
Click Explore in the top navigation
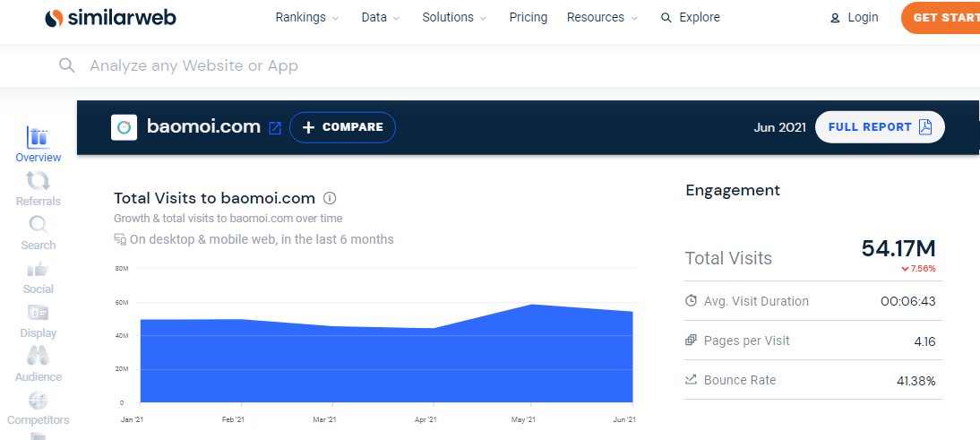click(x=691, y=18)
